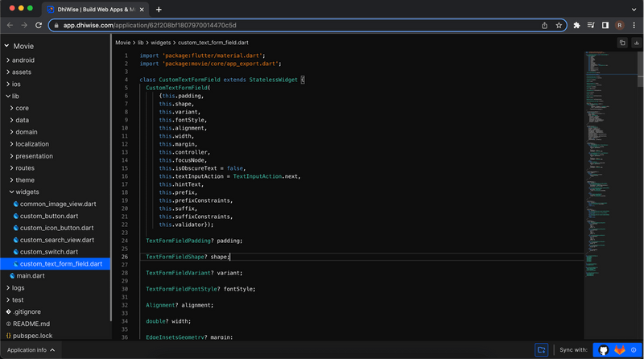Toggle the browser side panel

pyautogui.click(x=605, y=25)
